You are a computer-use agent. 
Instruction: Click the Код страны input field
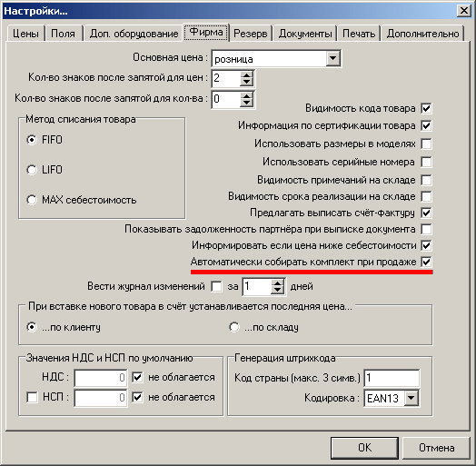point(392,378)
